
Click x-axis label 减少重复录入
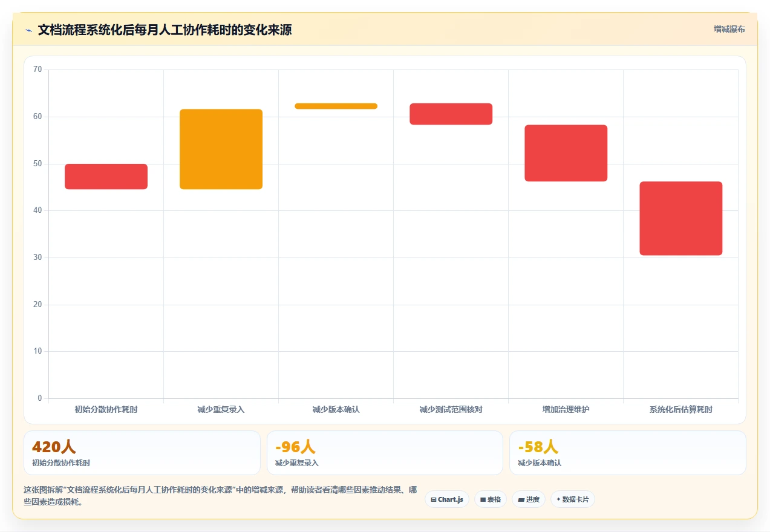coord(221,409)
